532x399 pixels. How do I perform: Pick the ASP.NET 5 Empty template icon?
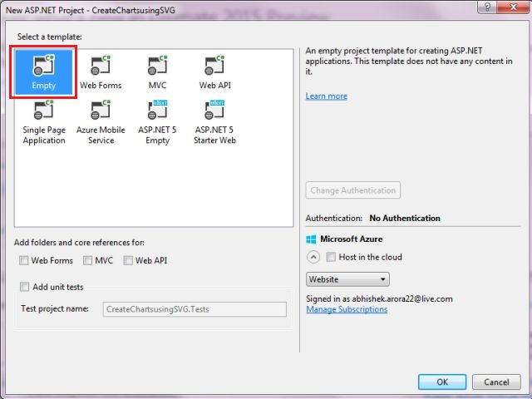[x=158, y=110]
